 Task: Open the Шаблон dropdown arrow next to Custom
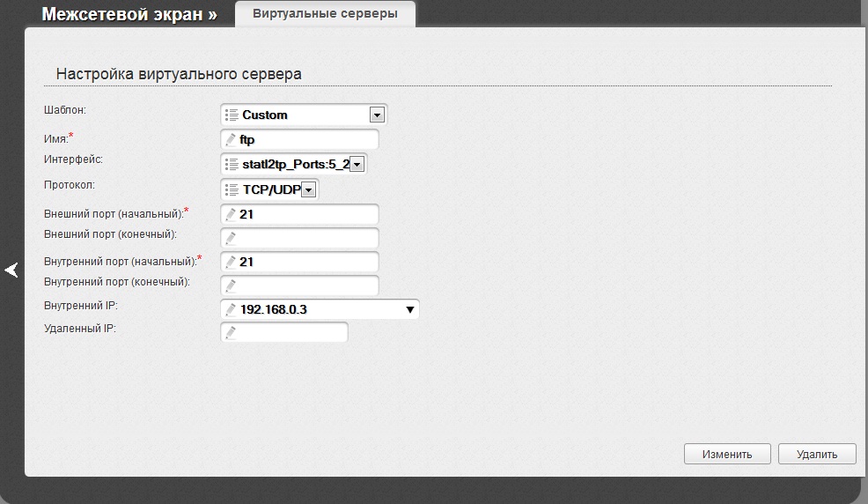pyautogui.click(x=377, y=115)
